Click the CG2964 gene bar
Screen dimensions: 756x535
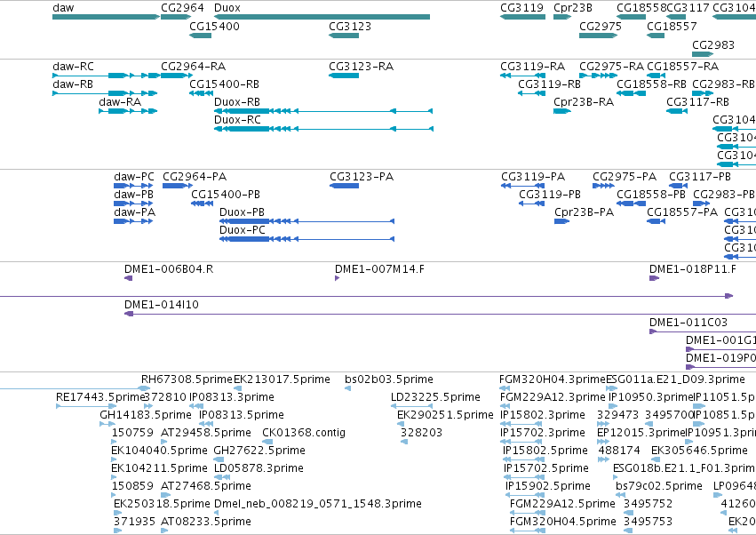coord(176,17)
